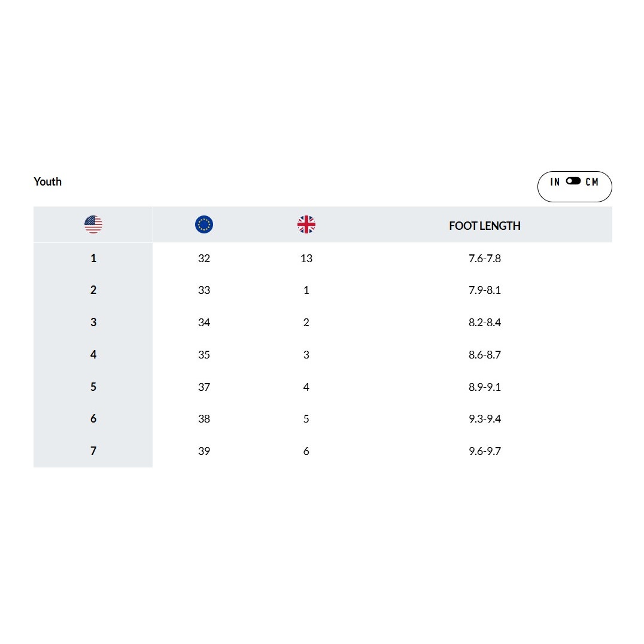Image resolution: width=644 pixels, height=644 pixels.
Task: Click the UK flag icon
Action: (306, 224)
